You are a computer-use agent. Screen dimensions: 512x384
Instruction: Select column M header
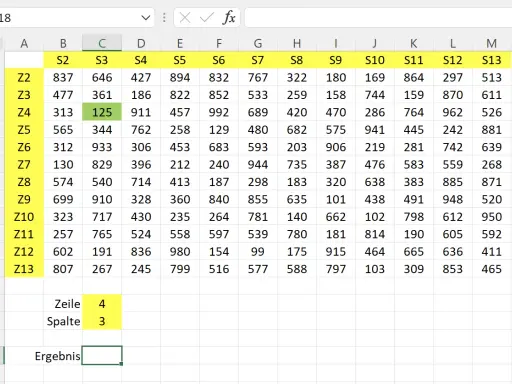click(492, 43)
